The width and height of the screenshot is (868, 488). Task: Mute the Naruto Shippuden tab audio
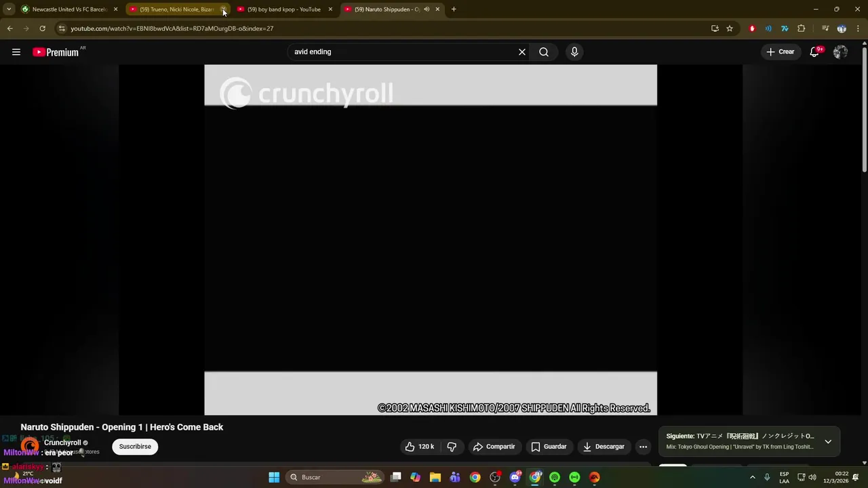pos(427,9)
